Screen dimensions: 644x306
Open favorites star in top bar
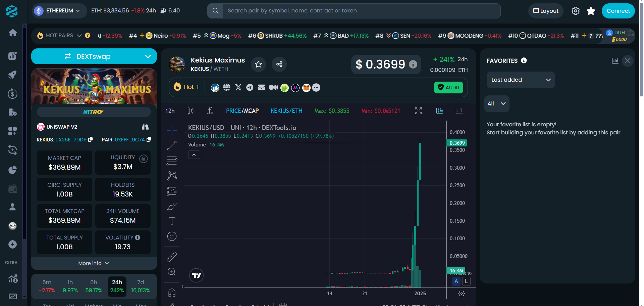(x=591, y=11)
